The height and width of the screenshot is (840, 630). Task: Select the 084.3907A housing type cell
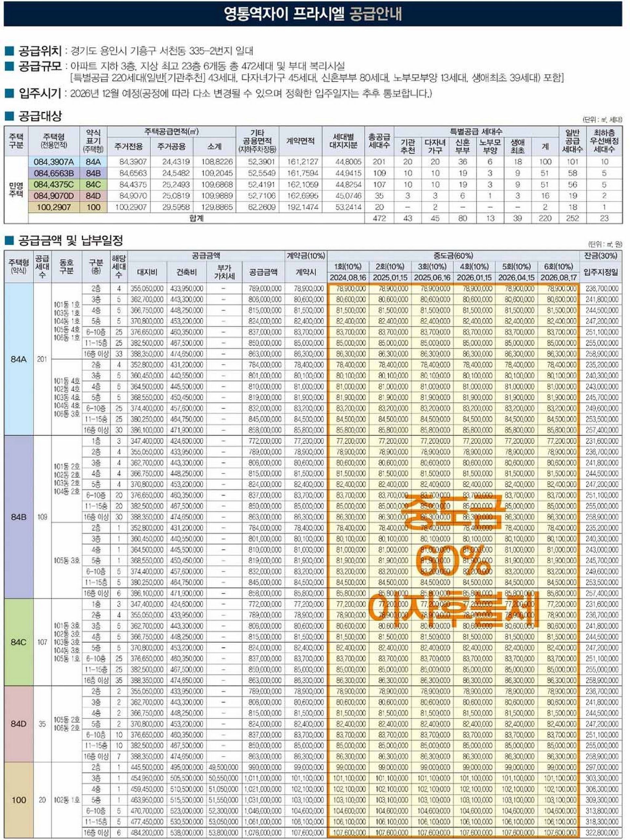coord(54,162)
